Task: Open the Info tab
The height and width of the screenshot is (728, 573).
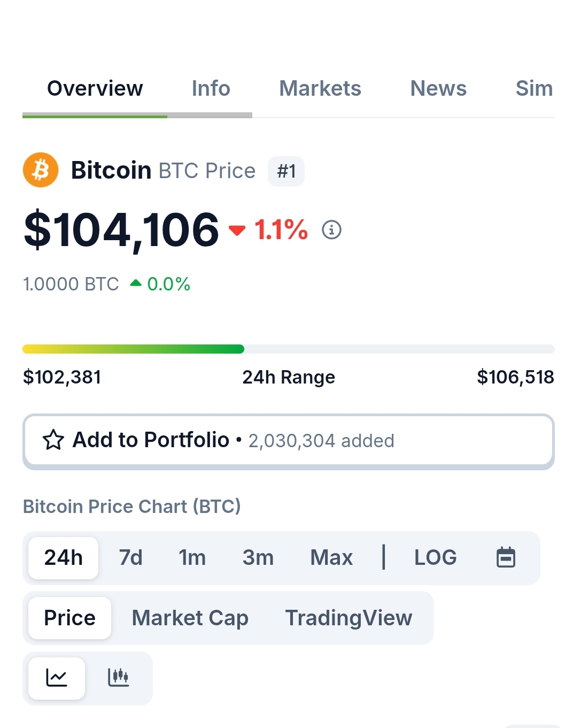Action: [x=211, y=88]
